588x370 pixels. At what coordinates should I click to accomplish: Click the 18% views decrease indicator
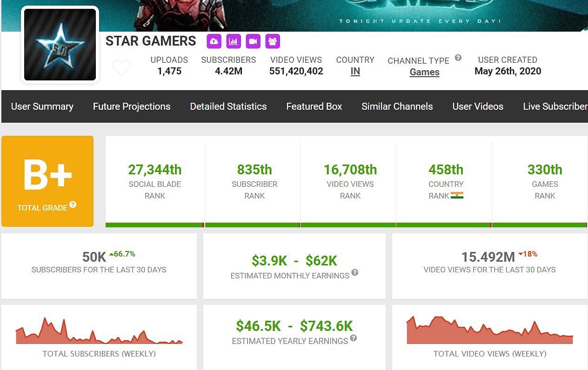point(528,254)
